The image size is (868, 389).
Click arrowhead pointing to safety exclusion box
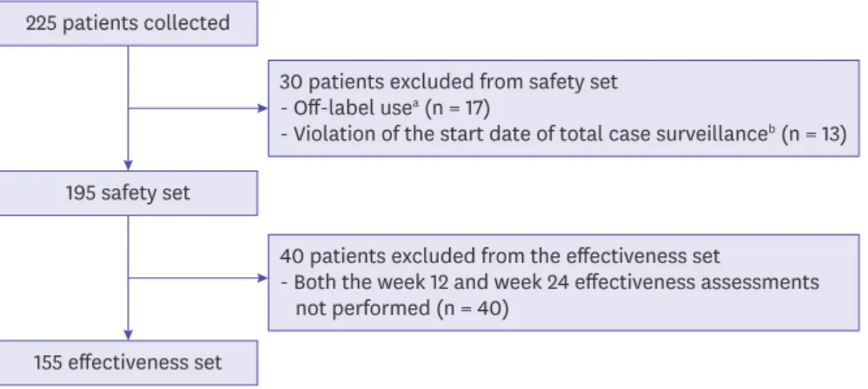263,109
